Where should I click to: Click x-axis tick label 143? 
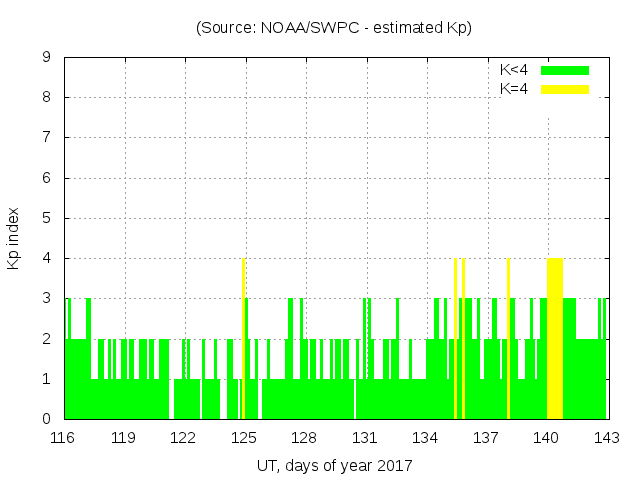(x=606, y=438)
